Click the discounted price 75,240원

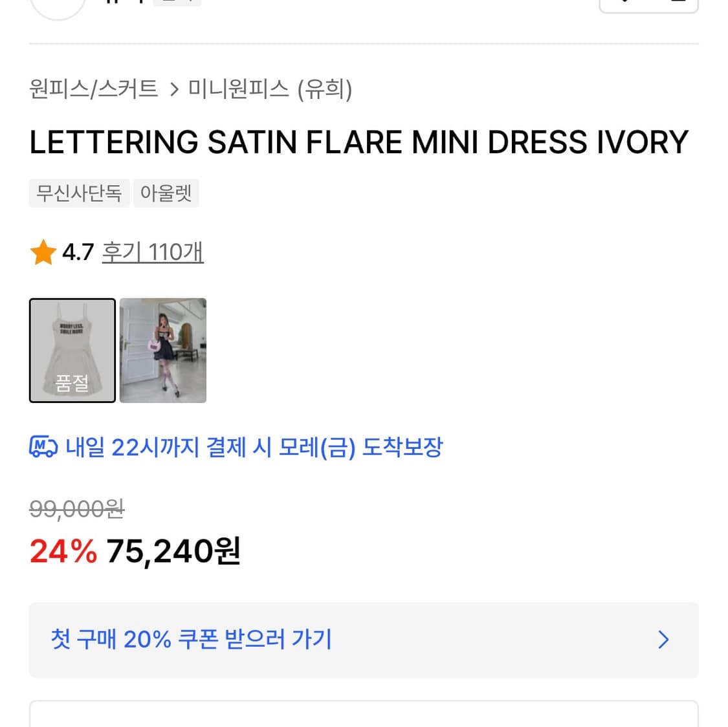pos(173,550)
